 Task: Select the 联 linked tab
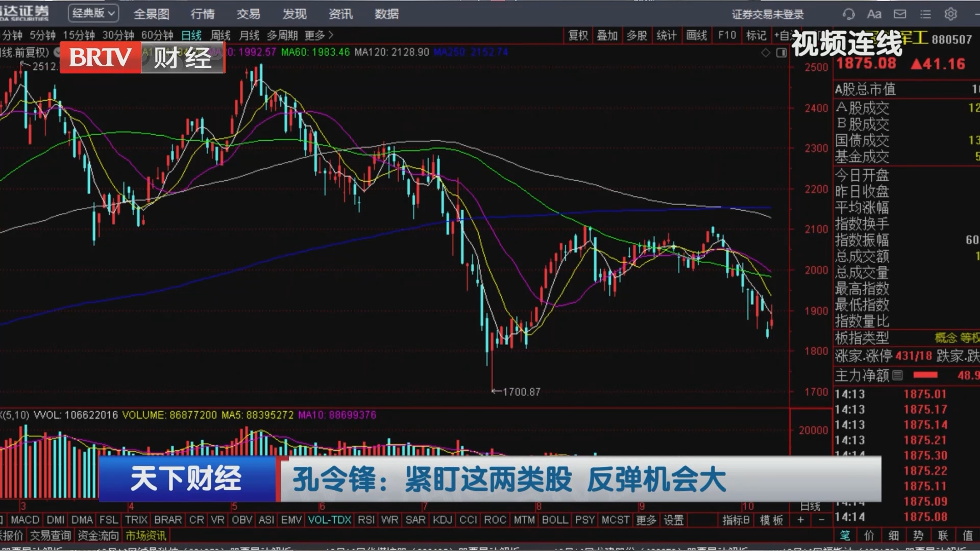[943, 535]
